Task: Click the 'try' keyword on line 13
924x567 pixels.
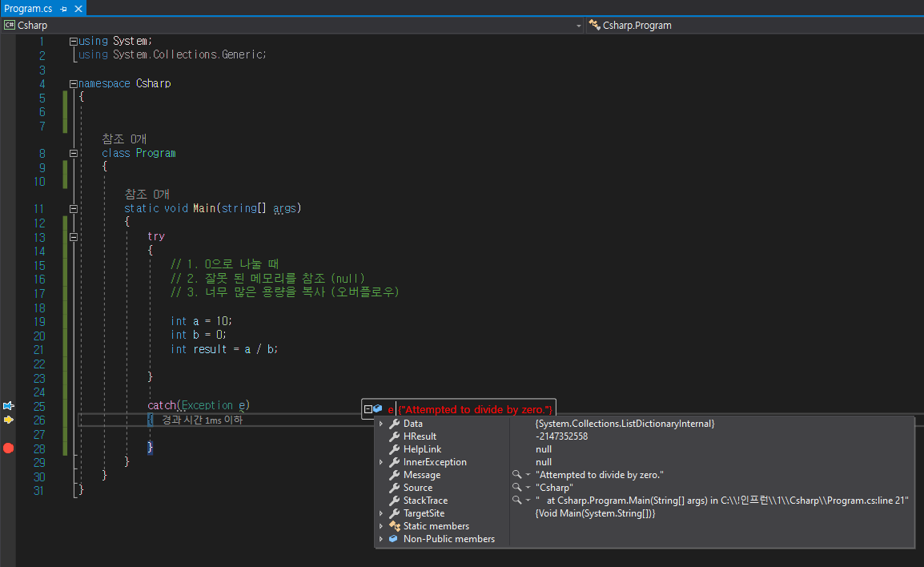Action: 156,236
